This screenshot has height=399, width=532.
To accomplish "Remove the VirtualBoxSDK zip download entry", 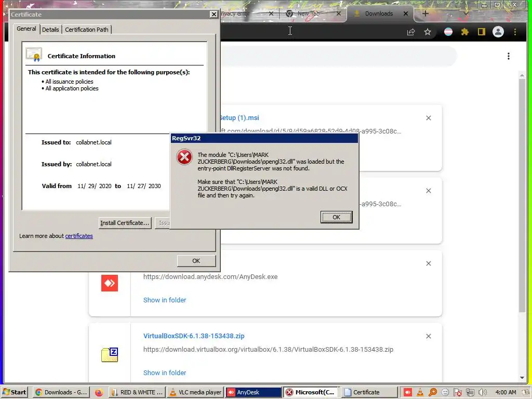I will (429, 336).
